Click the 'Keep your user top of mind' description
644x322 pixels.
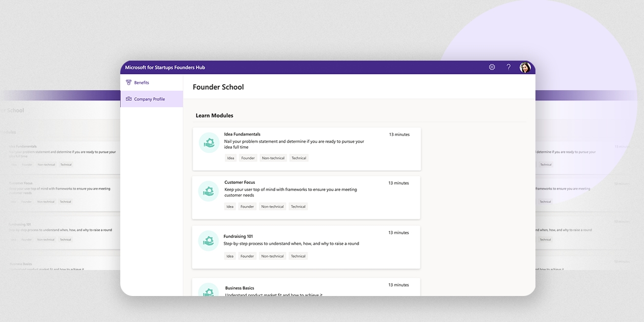[290, 192]
